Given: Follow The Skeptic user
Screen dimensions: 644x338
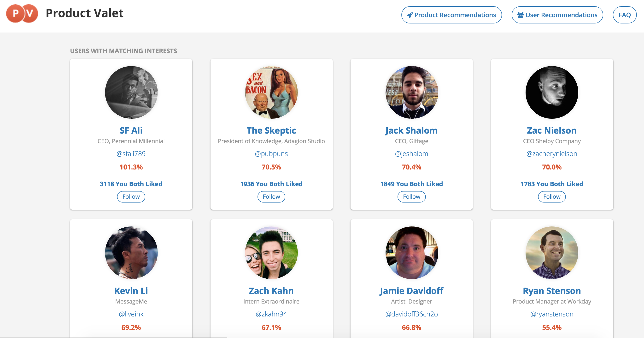Looking at the screenshot, I should (271, 197).
